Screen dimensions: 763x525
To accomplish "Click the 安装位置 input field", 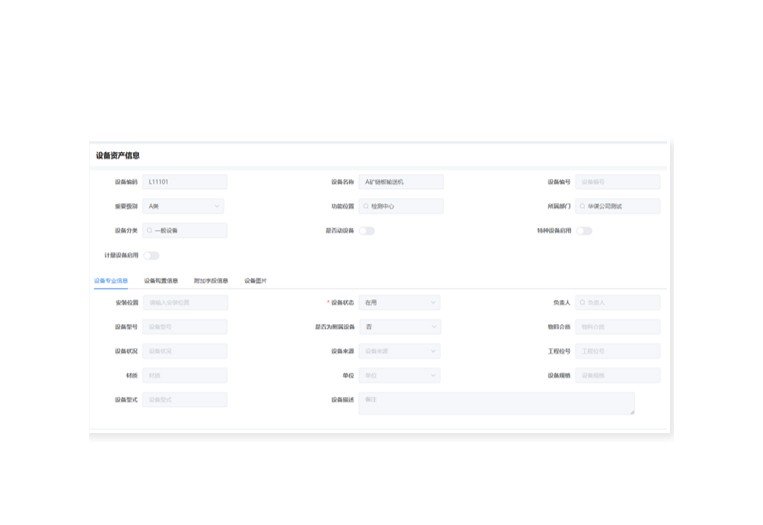I will pyautogui.click(x=185, y=303).
